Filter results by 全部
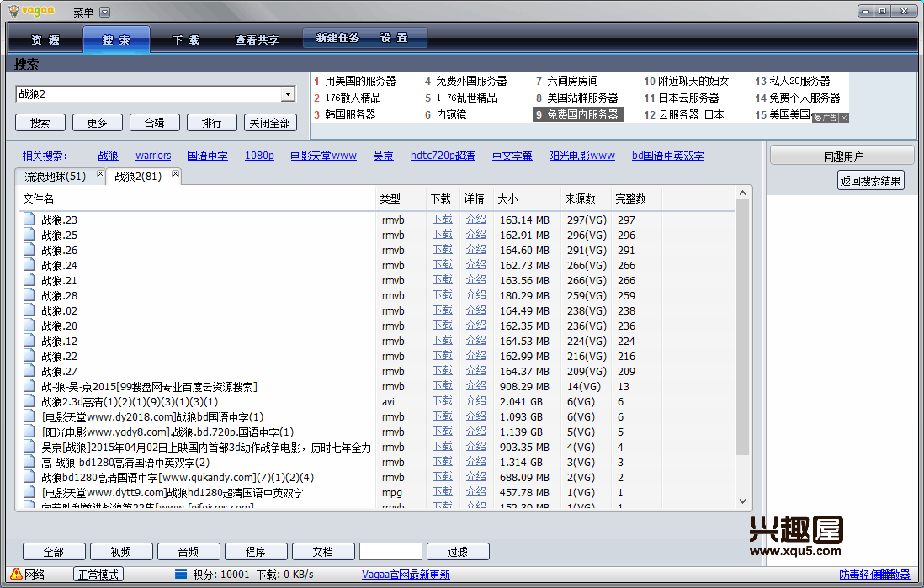The height and width of the screenshot is (588, 924). [54, 551]
